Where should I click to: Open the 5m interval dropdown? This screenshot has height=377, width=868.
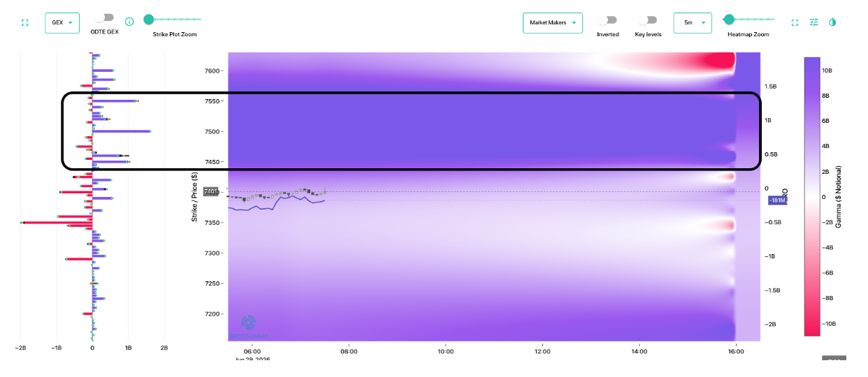(x=693, y=23)
